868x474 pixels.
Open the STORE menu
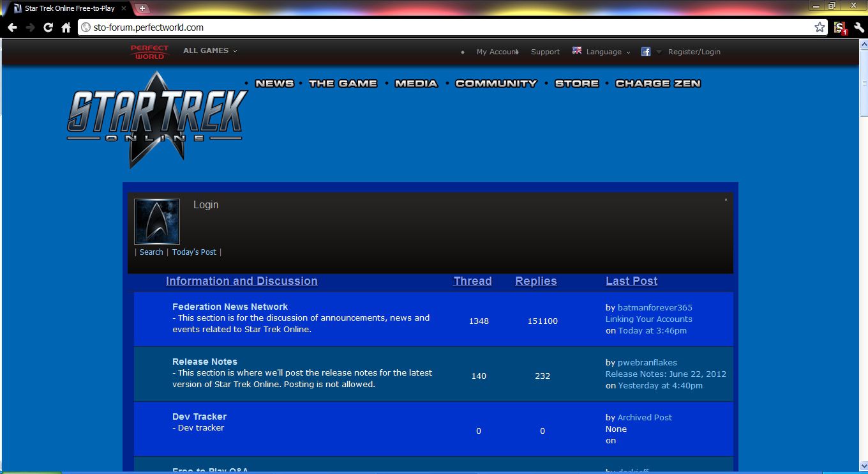coord(577,83)
